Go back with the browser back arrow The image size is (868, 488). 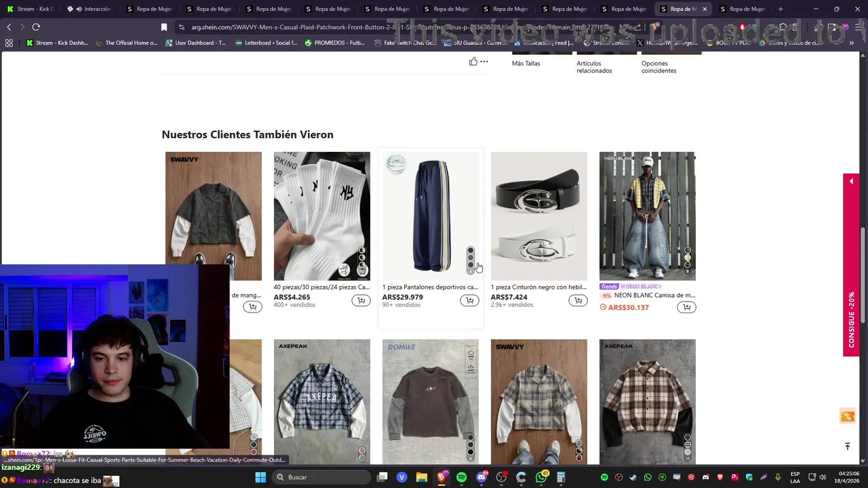coord(9,27)
